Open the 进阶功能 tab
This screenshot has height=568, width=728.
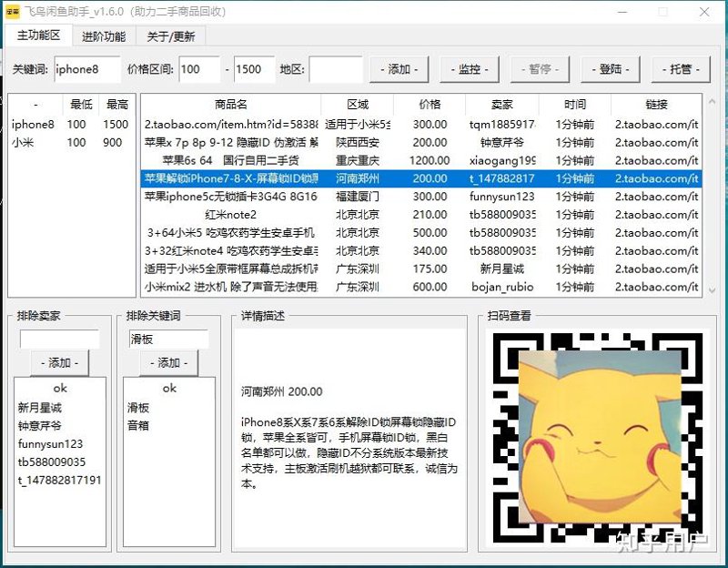click(x=104, y=36)
